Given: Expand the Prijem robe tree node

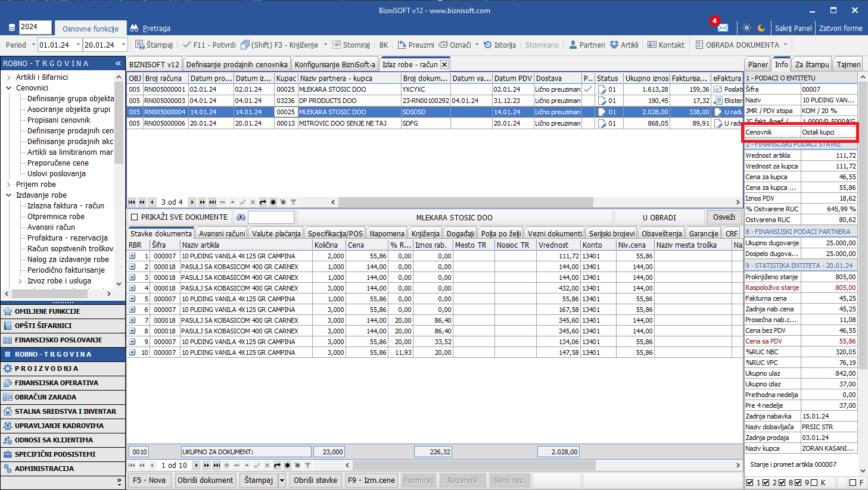Looking at the screenshot, I should (x=8, y=185).
